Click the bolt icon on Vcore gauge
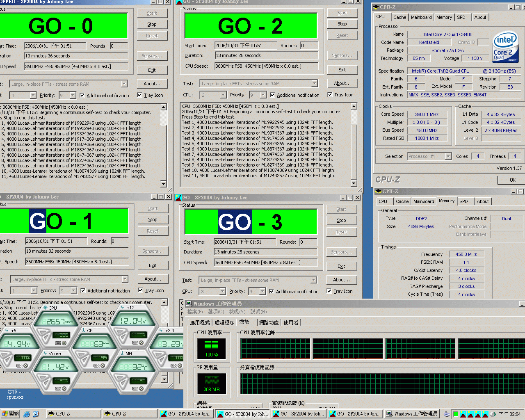The height and width of the screenshot is (420, 525). [x=45, y=353]
